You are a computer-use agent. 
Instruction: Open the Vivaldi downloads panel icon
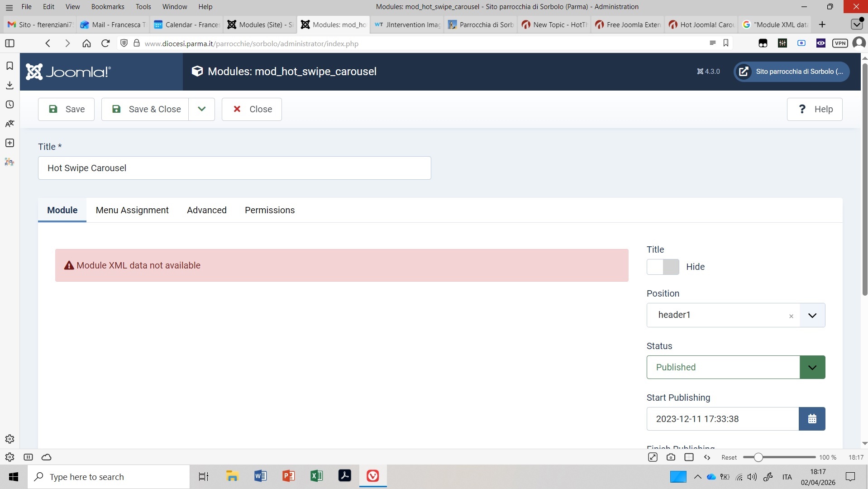click(10, 85)
